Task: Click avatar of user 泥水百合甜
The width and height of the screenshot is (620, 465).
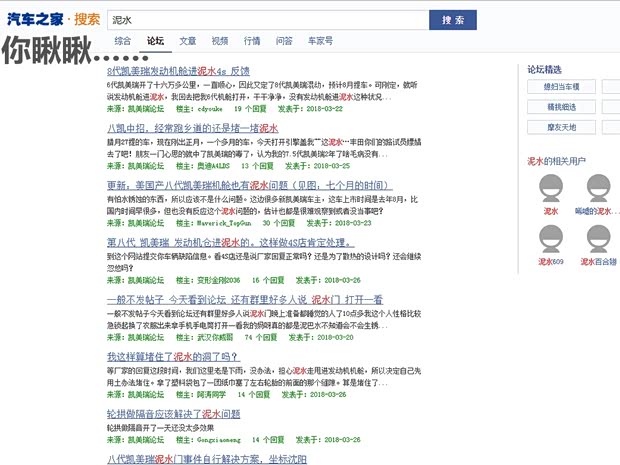Action: tap(598, 239)
